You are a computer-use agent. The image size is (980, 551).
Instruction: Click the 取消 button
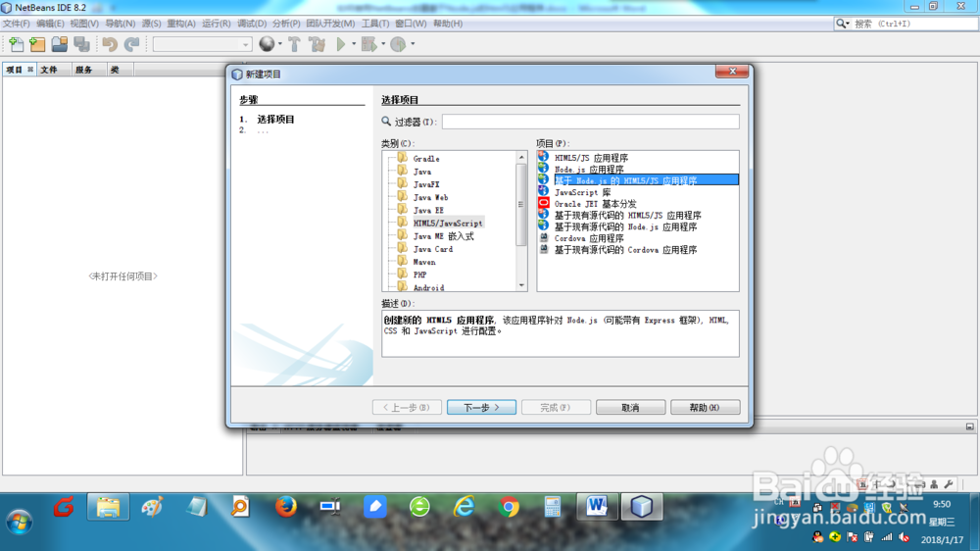coord(630,407)
